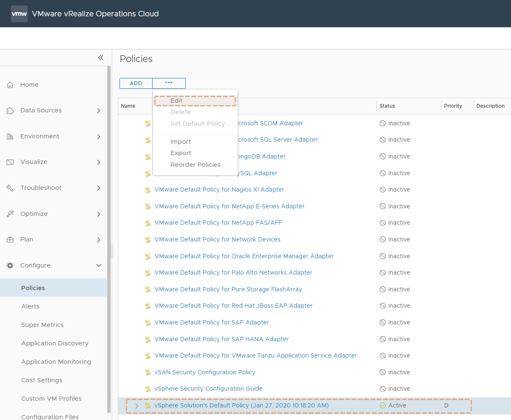Viewport: 511px width, 420px height.
Task: Open Super Metrics in sidebar
Action: click(x=42, y=325)
